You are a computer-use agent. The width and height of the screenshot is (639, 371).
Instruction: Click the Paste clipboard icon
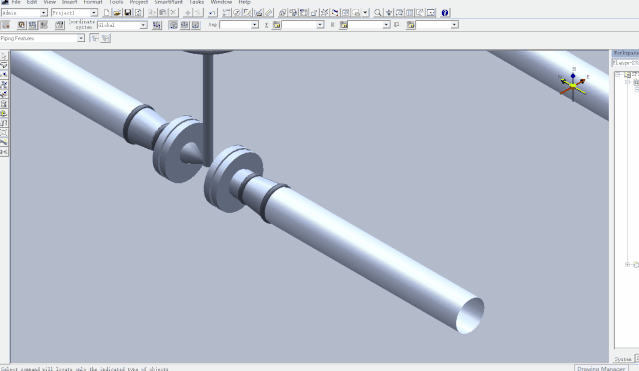(x=163, y=13)
